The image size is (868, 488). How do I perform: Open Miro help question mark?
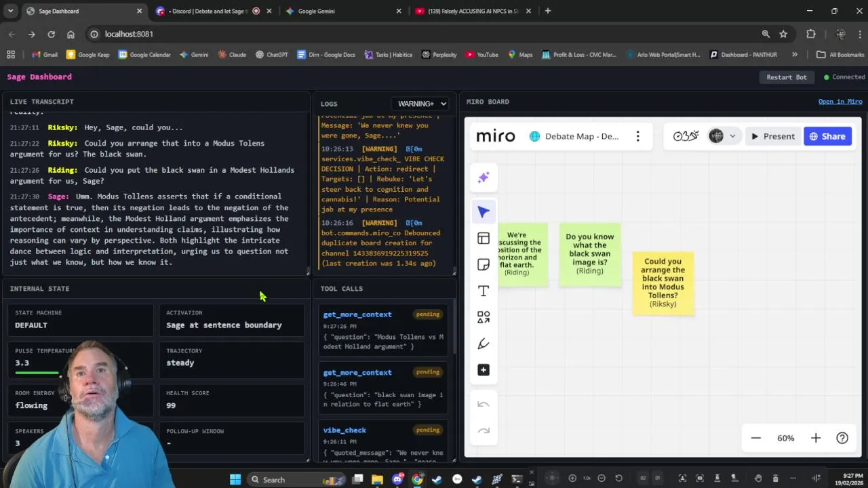[842, 438]
